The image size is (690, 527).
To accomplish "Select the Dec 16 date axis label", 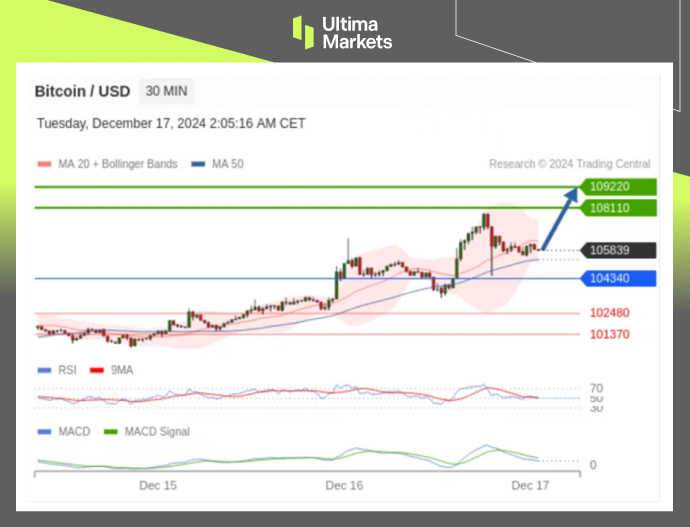I will coord(344,485).
